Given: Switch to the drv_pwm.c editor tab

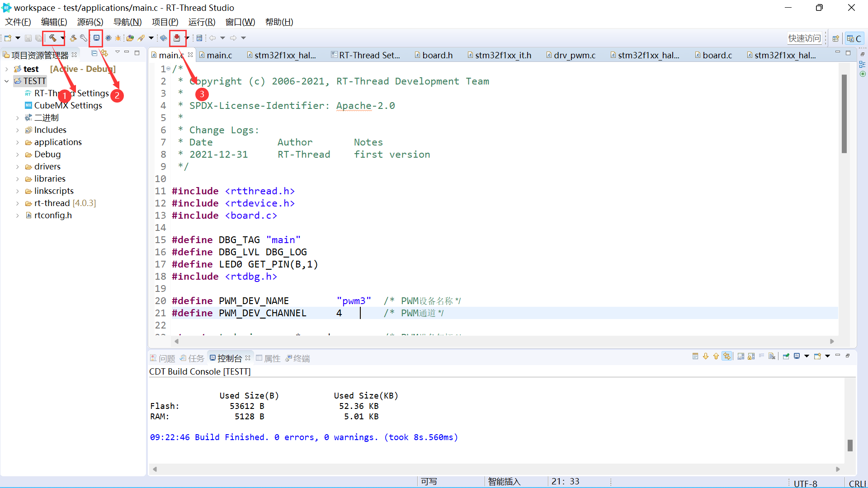Looking at the screenshot, I should click(x=574, y=55).
